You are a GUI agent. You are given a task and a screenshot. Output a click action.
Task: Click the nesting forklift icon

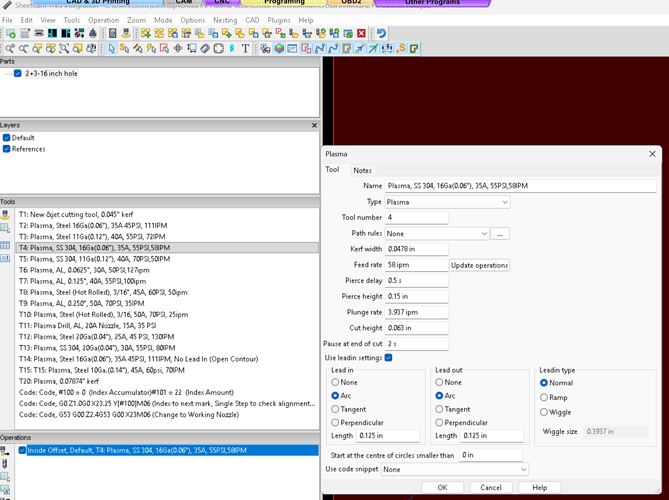[x=265, y=49]
